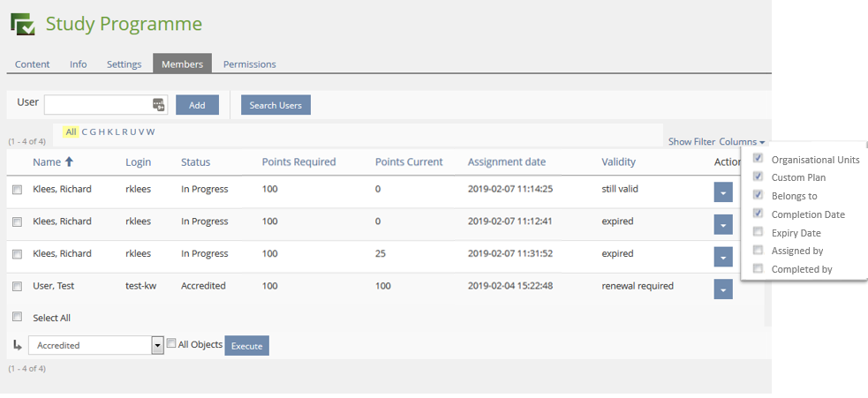Click into the User input field
Image resolution: width=868 pixels, height=398 pixels.
click(97, 105)
